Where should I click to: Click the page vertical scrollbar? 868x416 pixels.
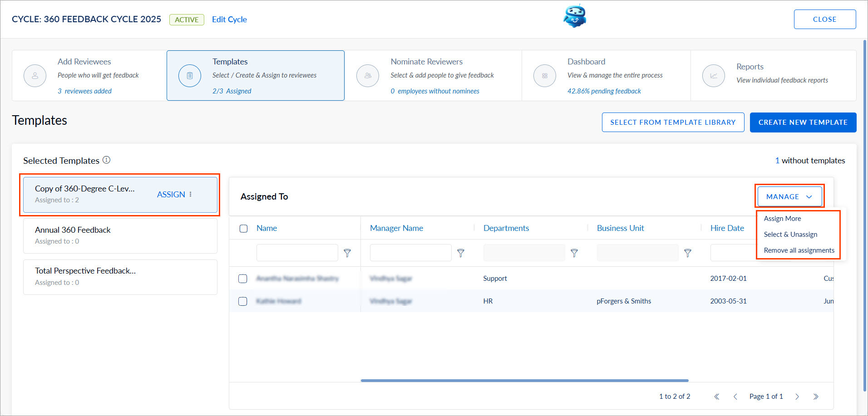[x=865, y=215]
